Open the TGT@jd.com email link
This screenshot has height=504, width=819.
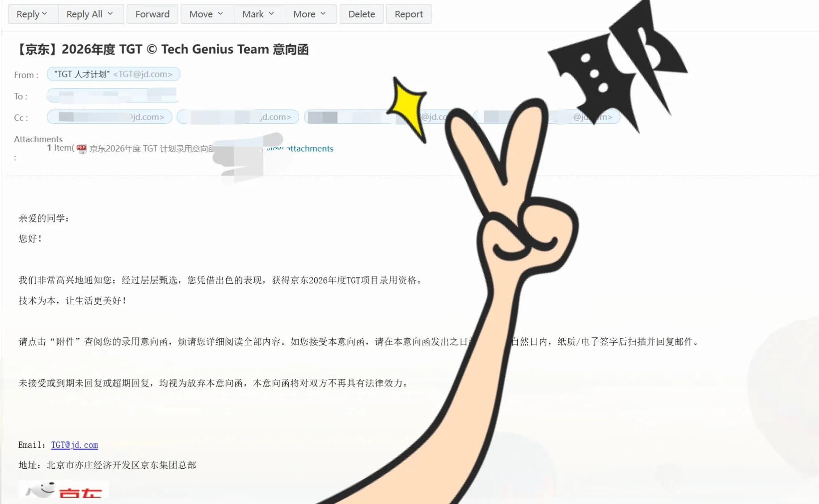pos(74,445)
